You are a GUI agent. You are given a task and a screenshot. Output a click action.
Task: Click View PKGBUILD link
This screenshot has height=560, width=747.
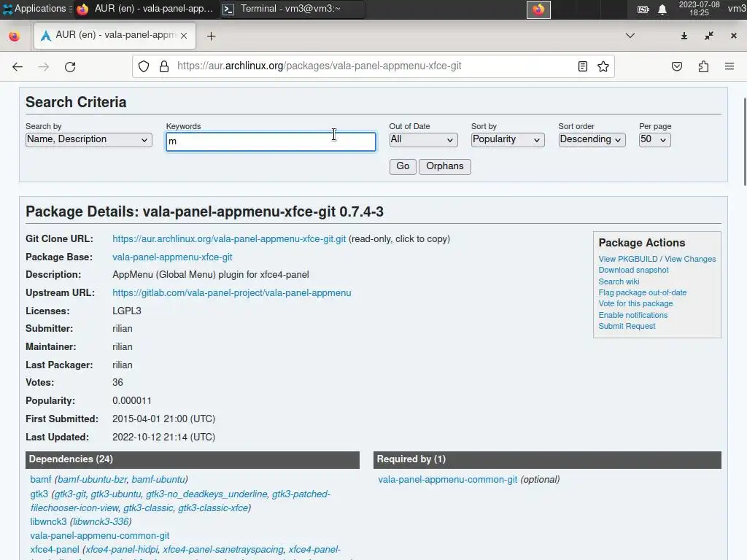coord(628,259)
